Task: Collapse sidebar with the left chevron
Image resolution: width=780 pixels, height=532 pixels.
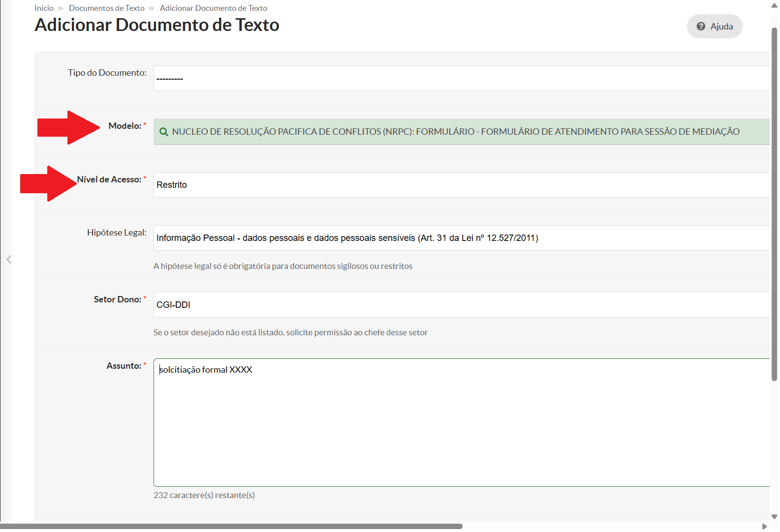Action: click(9, 259)
